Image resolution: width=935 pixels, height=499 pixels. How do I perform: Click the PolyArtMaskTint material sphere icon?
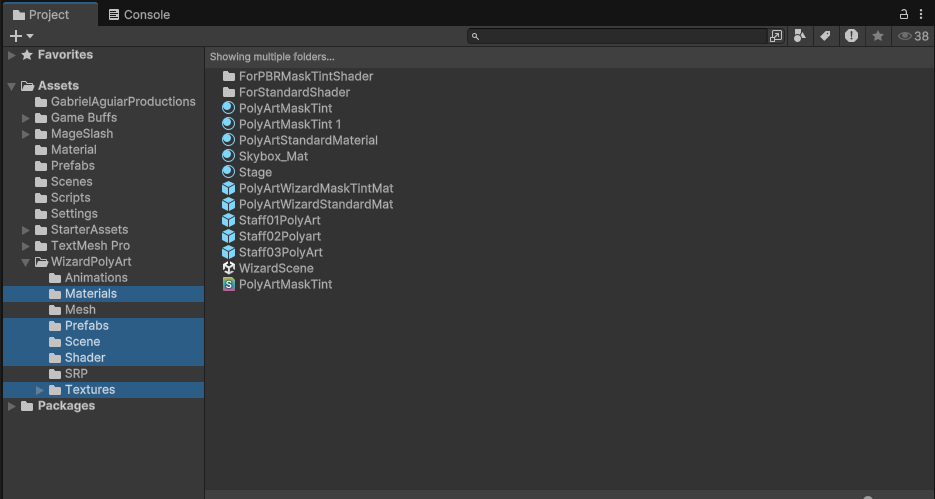point(228,108)
